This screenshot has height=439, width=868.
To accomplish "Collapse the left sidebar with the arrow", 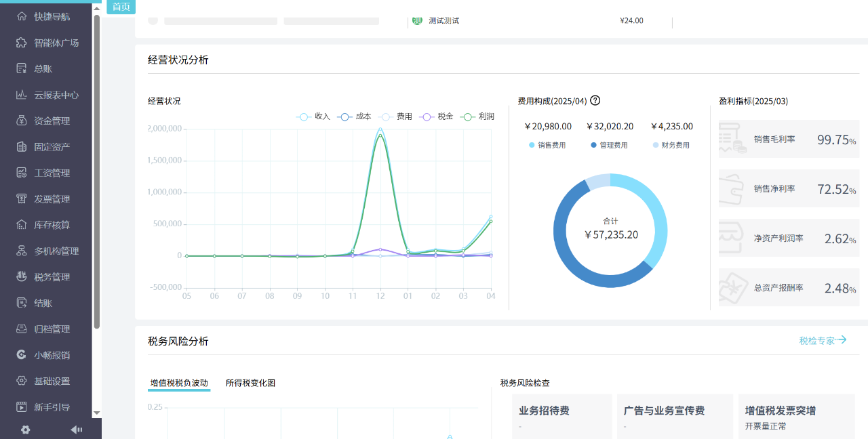I will pos(77,429).
